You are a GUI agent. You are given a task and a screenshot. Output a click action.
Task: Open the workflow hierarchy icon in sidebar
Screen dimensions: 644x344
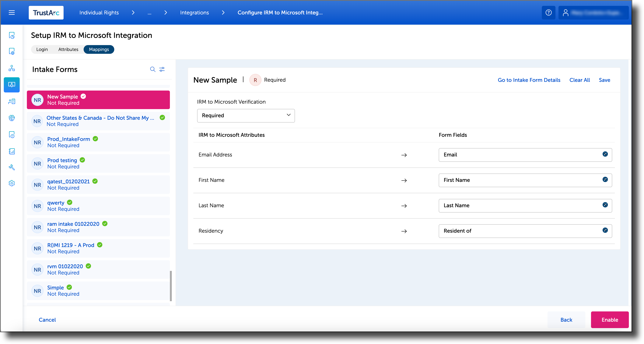pyautogui.click(x=12, y=68)
